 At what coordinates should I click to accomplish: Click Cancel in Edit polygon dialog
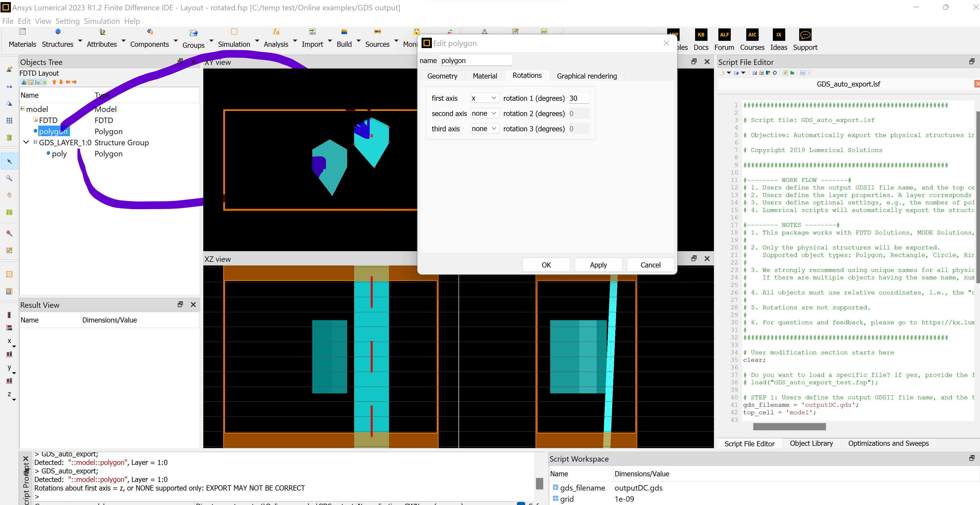coord(650,265)
